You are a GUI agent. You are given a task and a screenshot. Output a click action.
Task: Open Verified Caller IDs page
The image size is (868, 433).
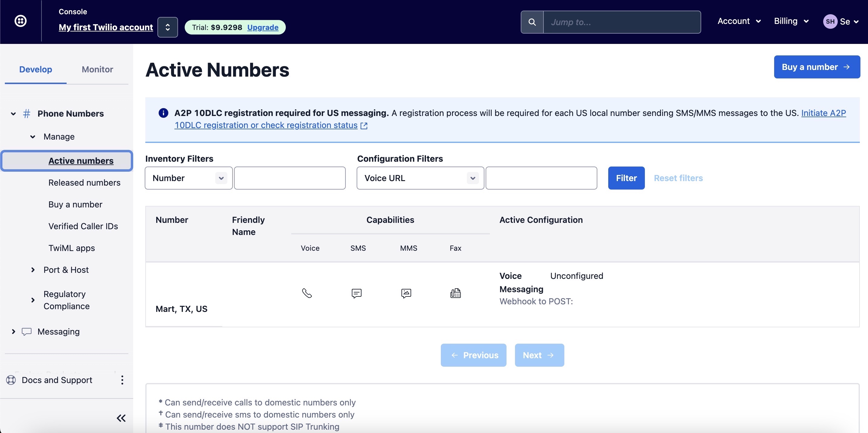83,226
